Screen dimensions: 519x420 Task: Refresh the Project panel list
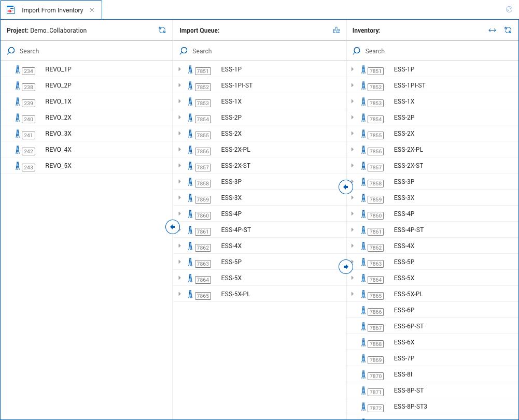pyautogui.click(x=162, y=31)
